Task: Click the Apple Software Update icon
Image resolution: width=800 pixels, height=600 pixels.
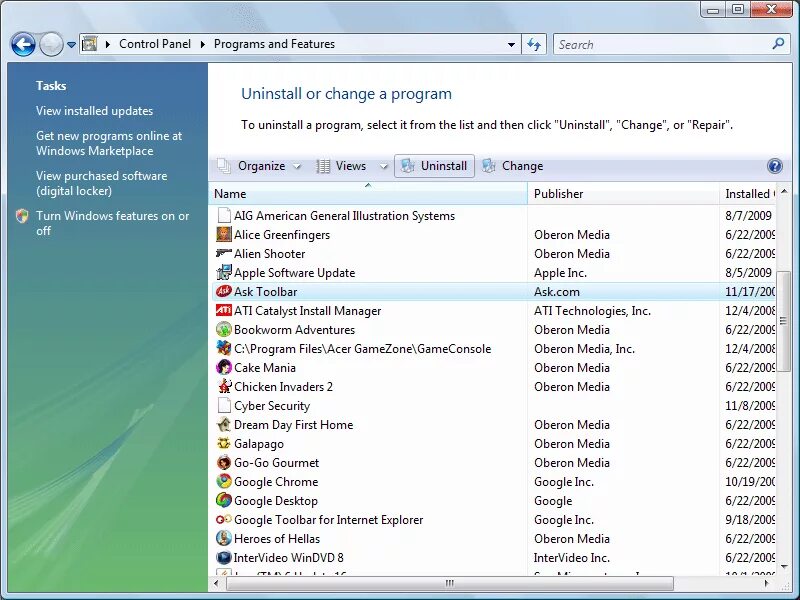Action: [223, 272]
